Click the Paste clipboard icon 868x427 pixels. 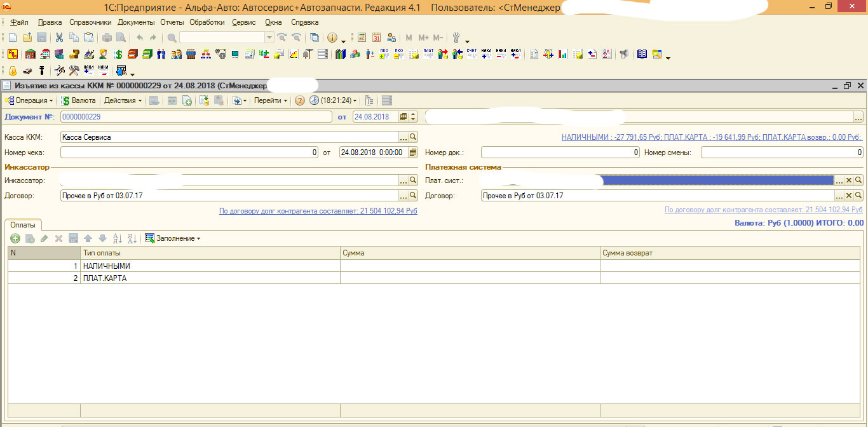[x=88, y=37]
